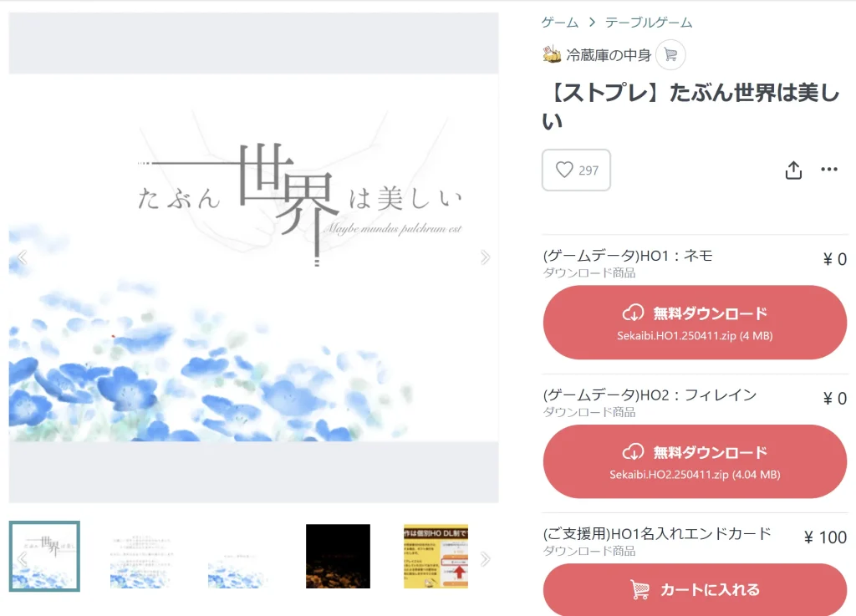Download Sekaibi.HO2.250411.zip for free
This screenshot has width=856, height=616.
695,461
